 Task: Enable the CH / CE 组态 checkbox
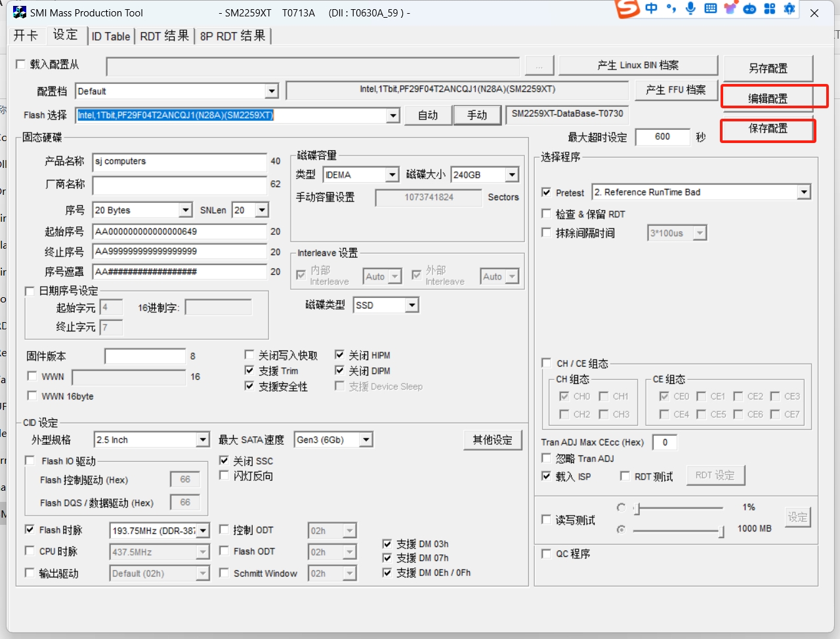pyautogui.click(x=546, y=363)
